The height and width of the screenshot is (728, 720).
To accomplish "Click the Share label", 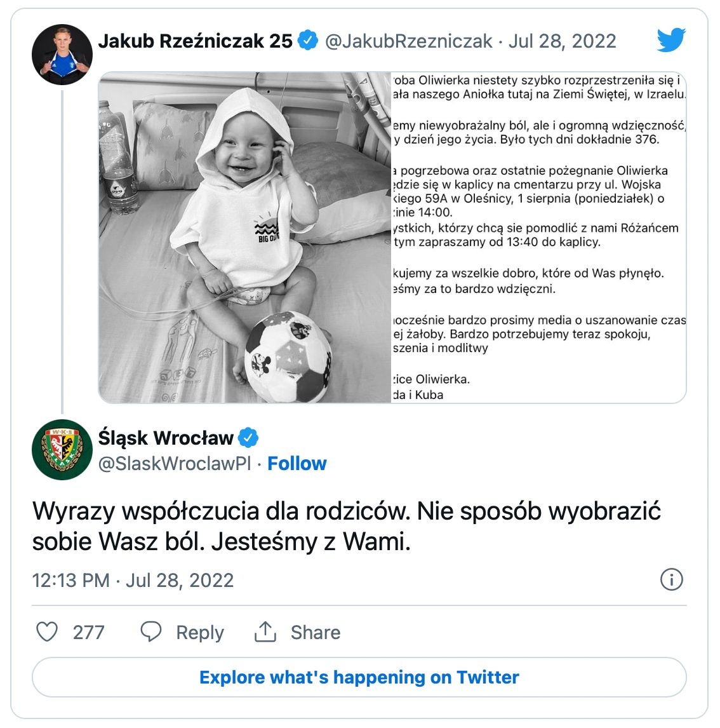I will 316,632.
